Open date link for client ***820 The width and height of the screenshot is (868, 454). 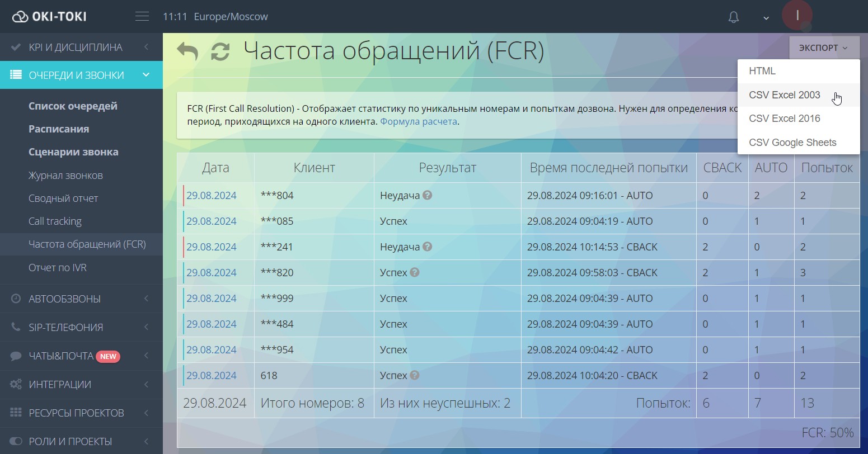pos(212,273)
